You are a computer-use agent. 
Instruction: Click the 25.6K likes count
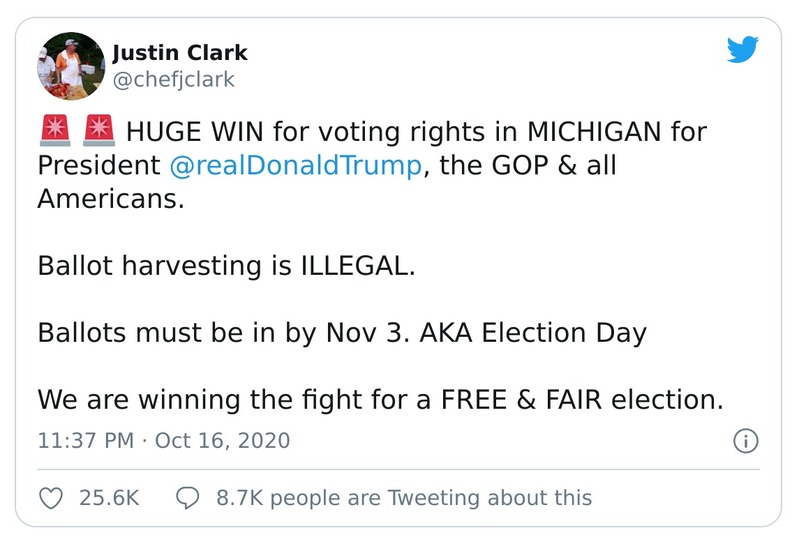[x=109, y=497]
